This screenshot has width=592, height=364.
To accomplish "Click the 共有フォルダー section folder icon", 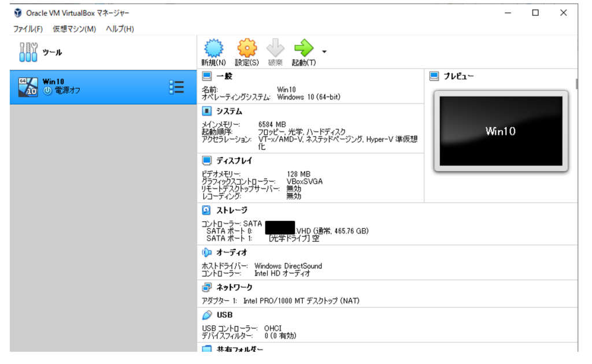I will (x=206, y=348).
